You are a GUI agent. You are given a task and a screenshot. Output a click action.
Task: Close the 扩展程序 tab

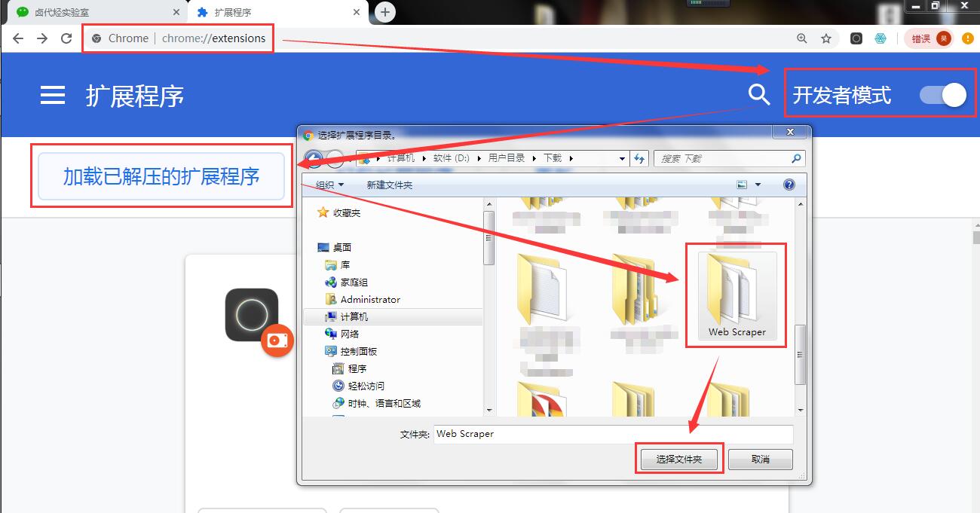coord(357,12)
